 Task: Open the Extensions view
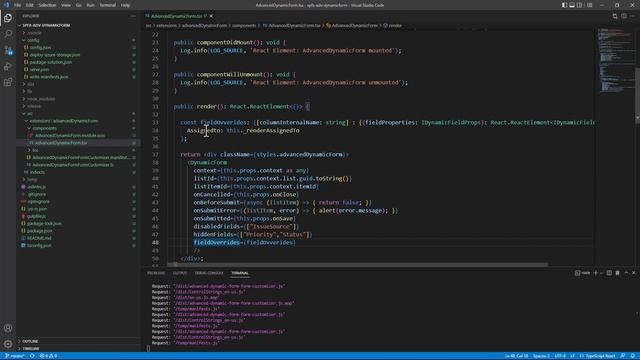[x=8, y=82]
